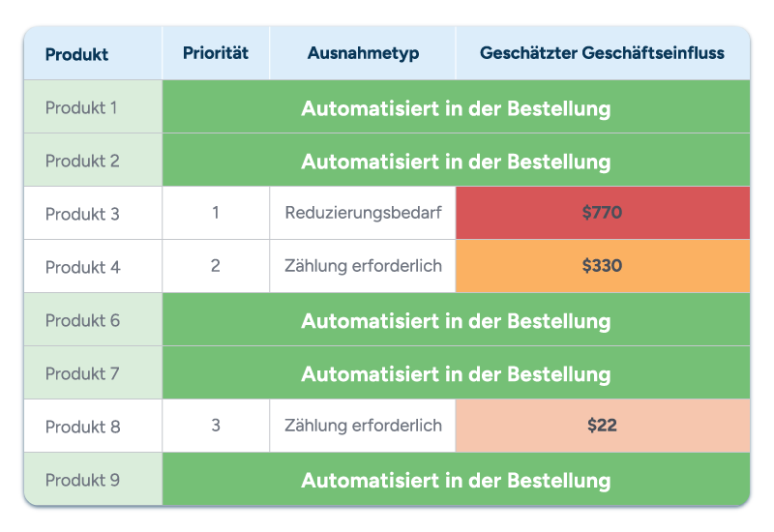The height and width of the screenshot is (532, 774).
Task: Select priority 2 cell for Produkt 4
Action: point(216,267)
